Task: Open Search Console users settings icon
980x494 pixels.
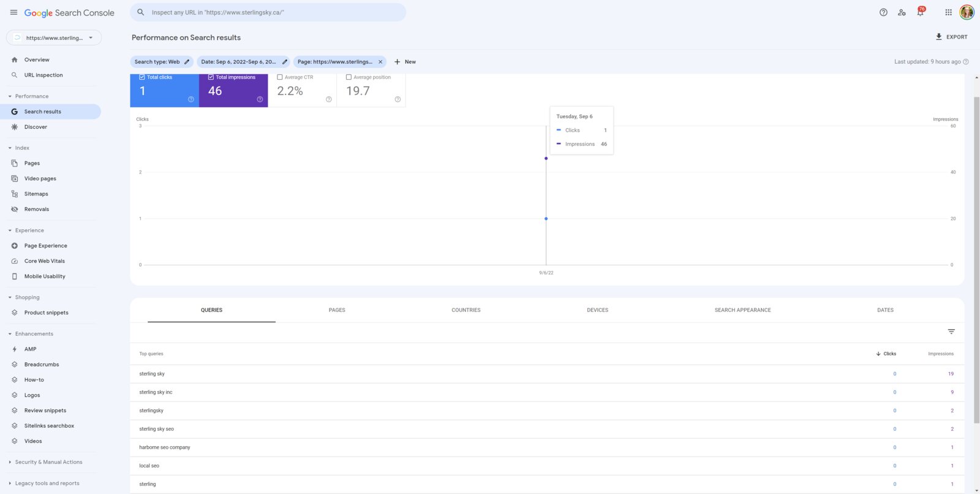Action: tap(902, 12)
